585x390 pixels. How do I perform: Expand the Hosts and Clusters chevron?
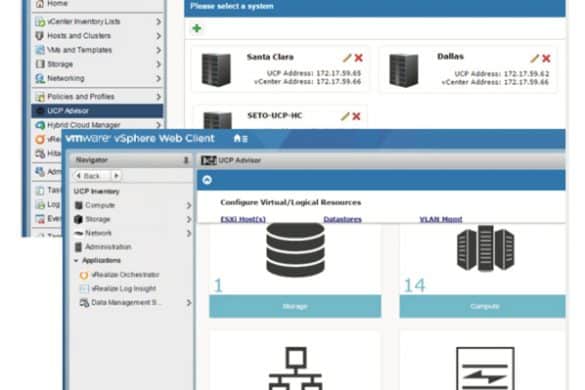158,36
